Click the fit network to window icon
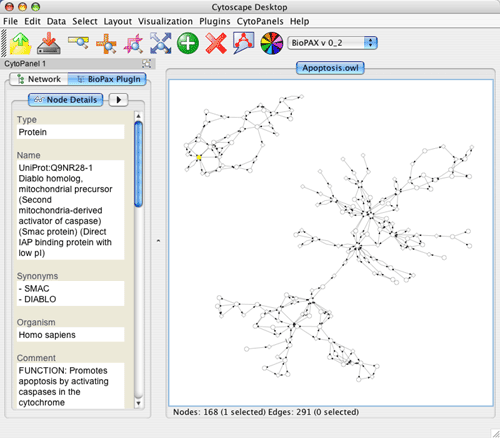 point(161,43)
